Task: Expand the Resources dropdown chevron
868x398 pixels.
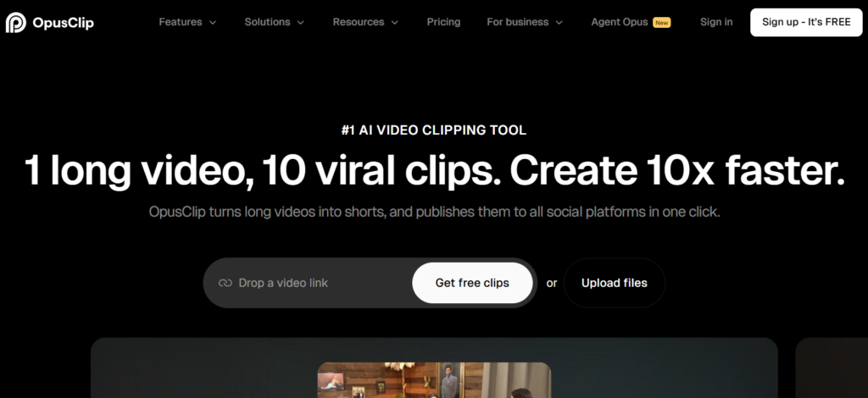Action: click(x=395, y=23)
